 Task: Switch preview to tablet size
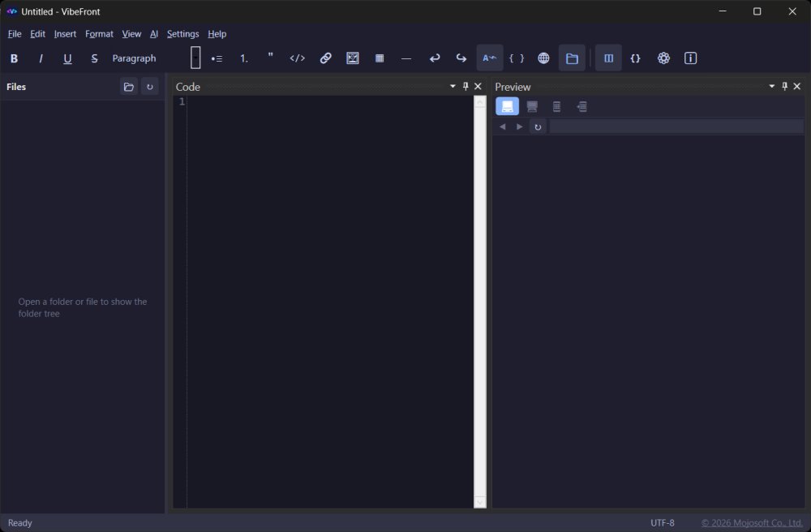click(x=532, y=106)
